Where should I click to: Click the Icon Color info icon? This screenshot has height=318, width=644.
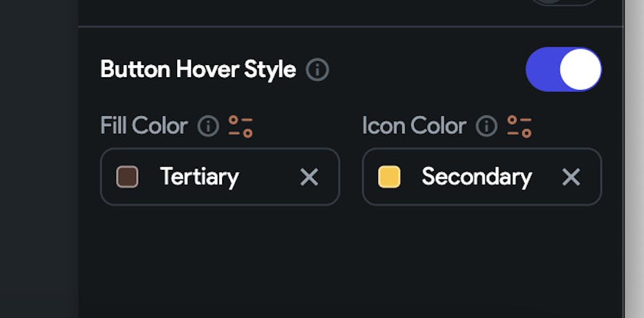point(486,126)
